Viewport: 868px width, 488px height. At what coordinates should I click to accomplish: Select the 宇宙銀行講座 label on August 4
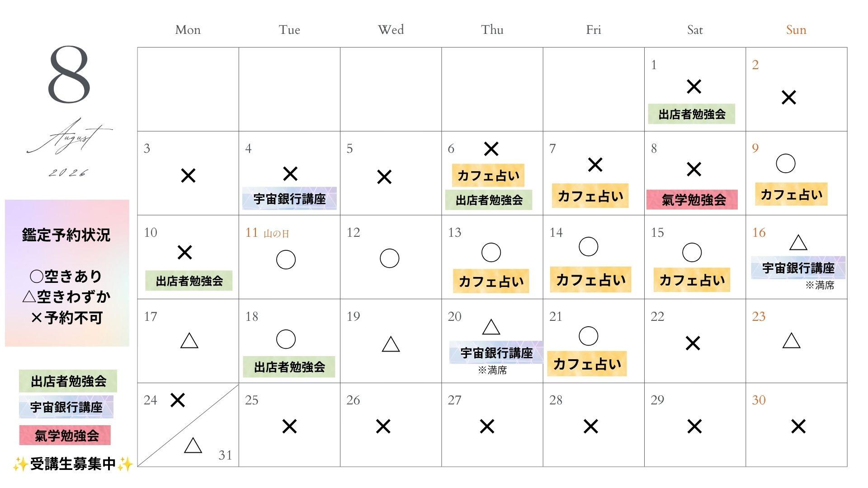(289, 199)
